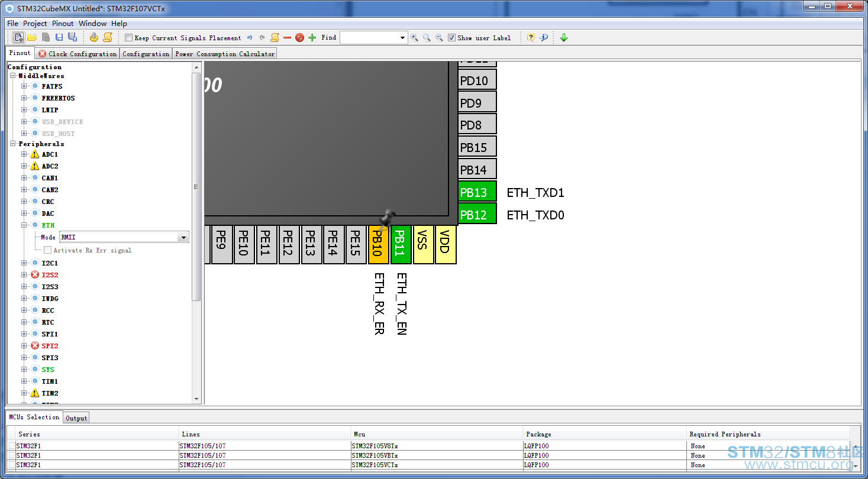Click the Mcu column header
Viewport: 868px width, 479px height.
[x=436, y=434]
